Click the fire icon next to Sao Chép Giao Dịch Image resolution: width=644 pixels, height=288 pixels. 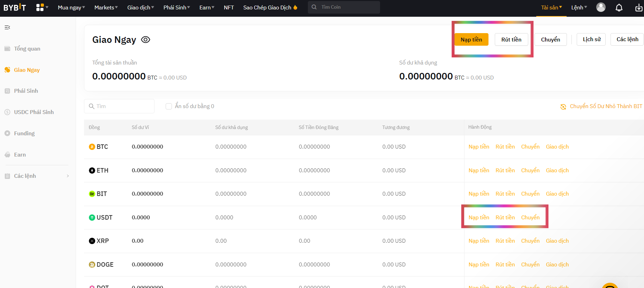click(x=295, y=7)
